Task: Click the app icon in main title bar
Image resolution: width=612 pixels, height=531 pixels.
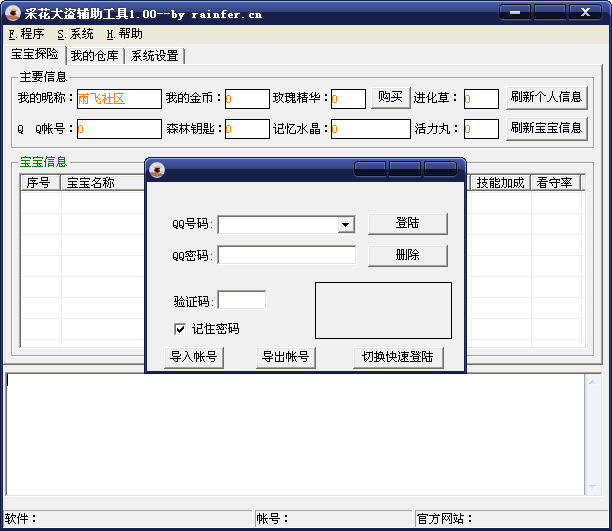Action: pyautogui.click(x=13, y=13)
